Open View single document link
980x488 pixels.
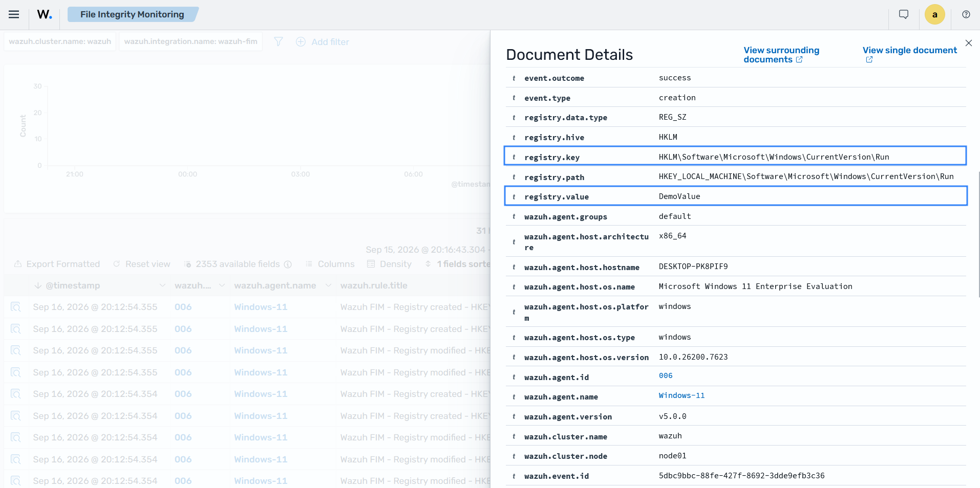[x=909, y=55]
